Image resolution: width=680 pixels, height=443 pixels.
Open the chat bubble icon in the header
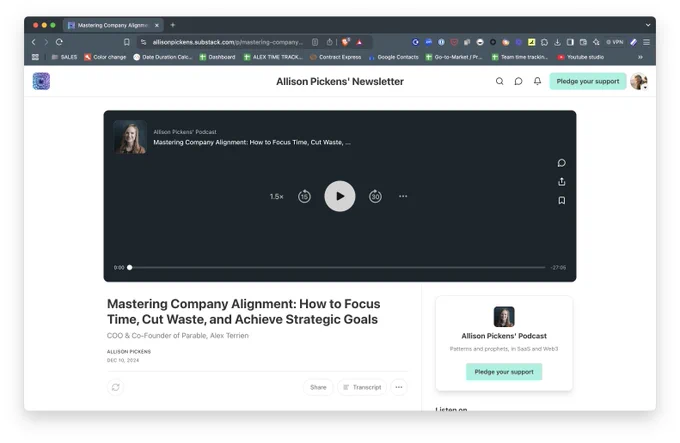[518, 81]
